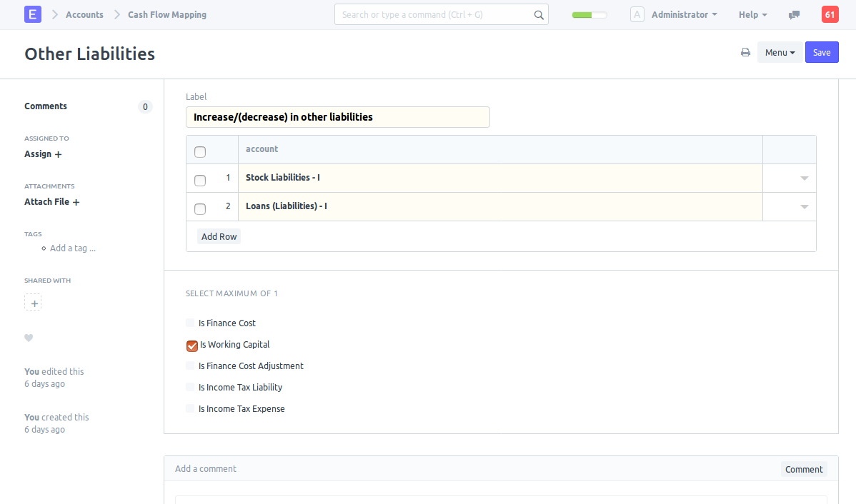This screenshot has height=504, width=856.
Task: Expand the Stock Liabilities row dropdown arrow
Action: [x=804, y=178]
